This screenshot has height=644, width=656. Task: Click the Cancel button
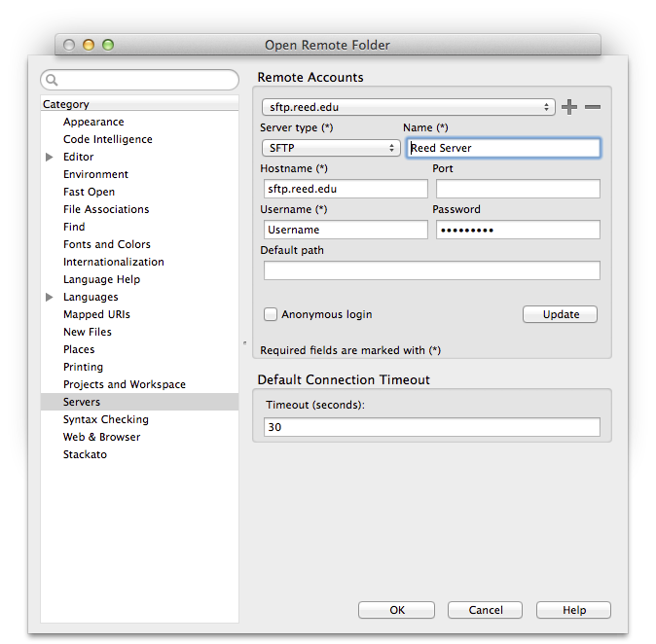point(486,610)
